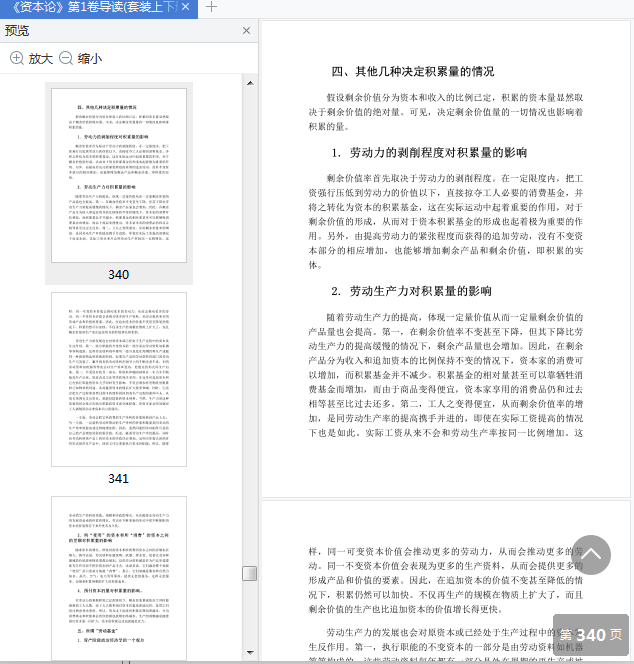This screenshot has height=664, width=634.
Task: Select the third thumbnail below 341
Action: point(119,578)
